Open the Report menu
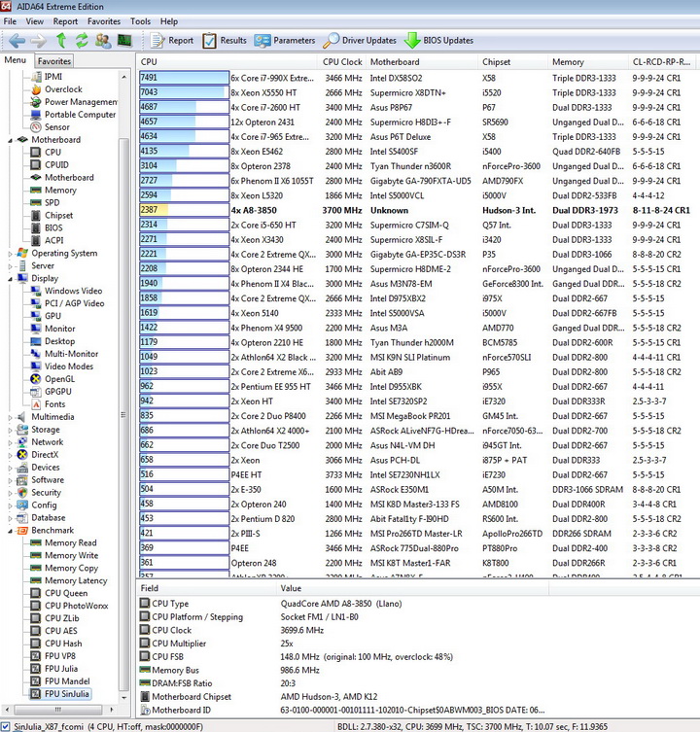This screenshot has height=732, width=700. (x=65, y=21)
